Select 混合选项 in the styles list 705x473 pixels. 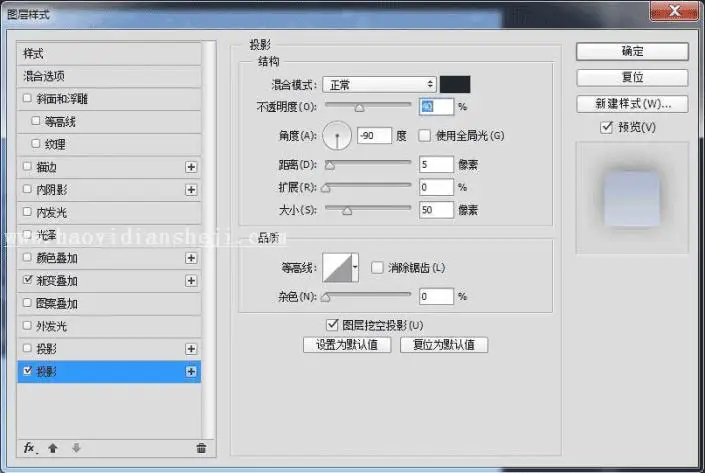click(x=109, y=76)
